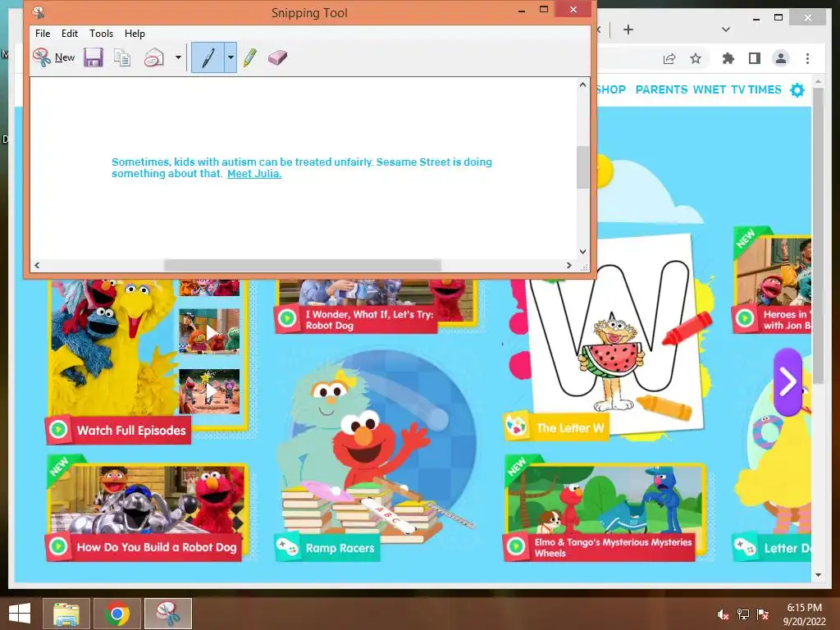Start a New snip in Snipping Tool
Image resolution: width=840 pixels, height=630 pixels.
click(53, 57)
